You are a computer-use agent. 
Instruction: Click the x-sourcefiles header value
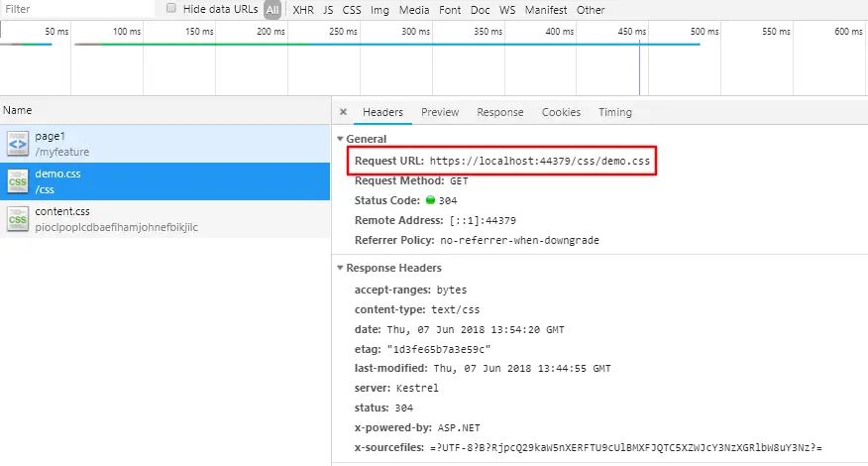tap(626, 448)
